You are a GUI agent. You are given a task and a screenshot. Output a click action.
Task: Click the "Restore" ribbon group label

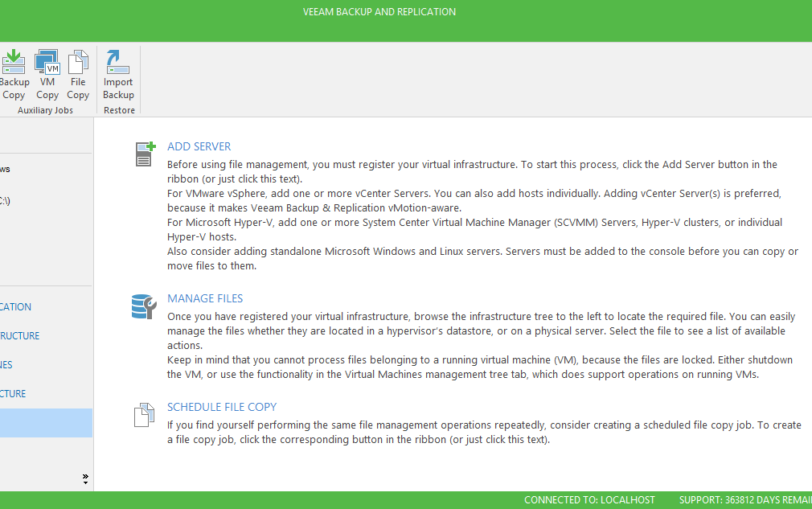click(119, 110)
